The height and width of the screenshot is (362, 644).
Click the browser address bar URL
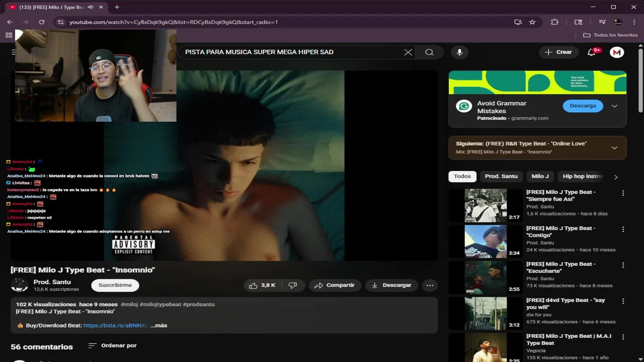pos(174,22)
